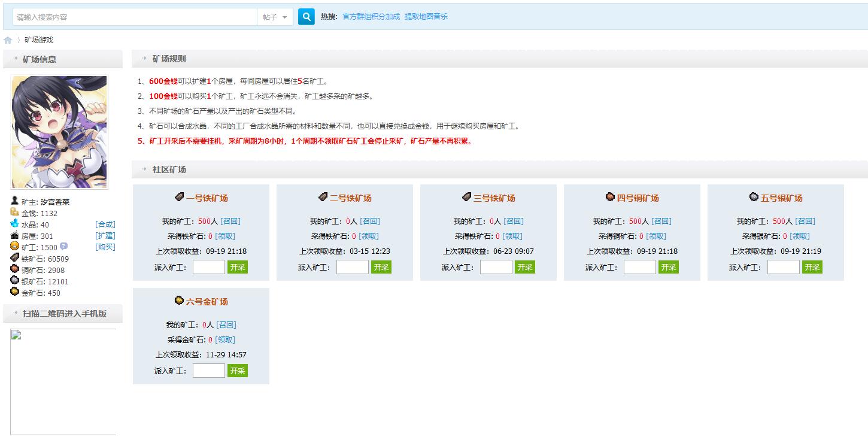The height and width of the screenshot is (437, 868).
Task: Click the character avatar image
Action: pyautogui.click(x=59, y=132)
